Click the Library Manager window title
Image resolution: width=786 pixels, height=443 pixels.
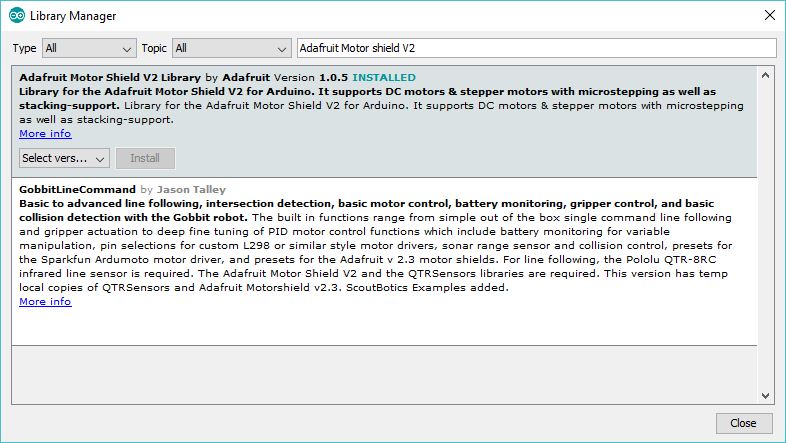[x=73, y=16]
